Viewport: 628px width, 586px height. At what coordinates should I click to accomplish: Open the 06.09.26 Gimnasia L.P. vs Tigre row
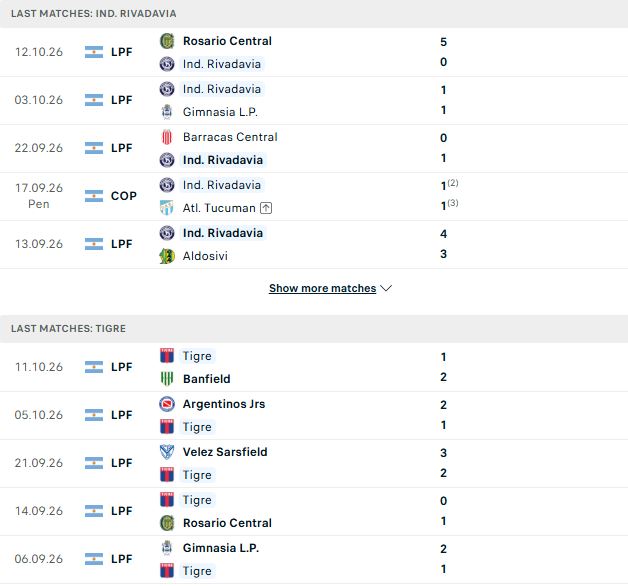point(314,559)
